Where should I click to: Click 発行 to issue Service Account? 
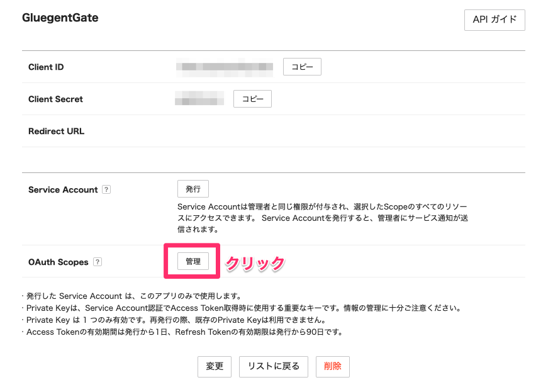[x=193, y=189]
